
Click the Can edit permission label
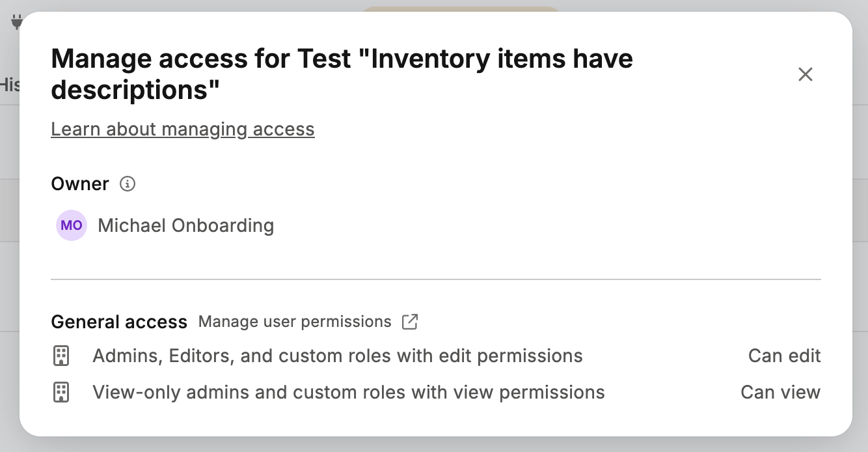pos(785,356)
